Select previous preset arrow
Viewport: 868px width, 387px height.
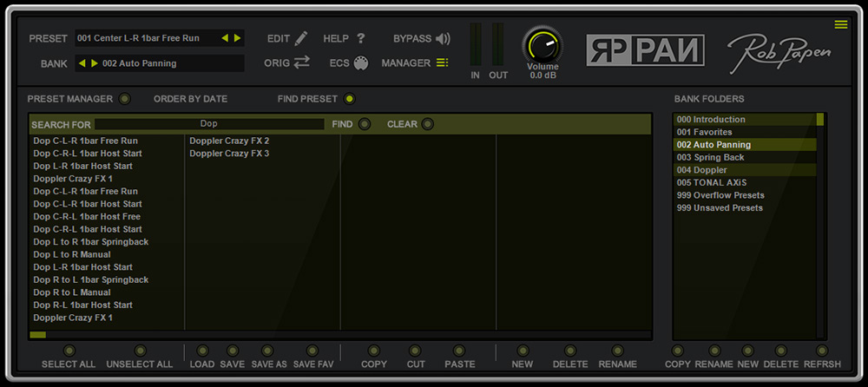pos(225,38)
